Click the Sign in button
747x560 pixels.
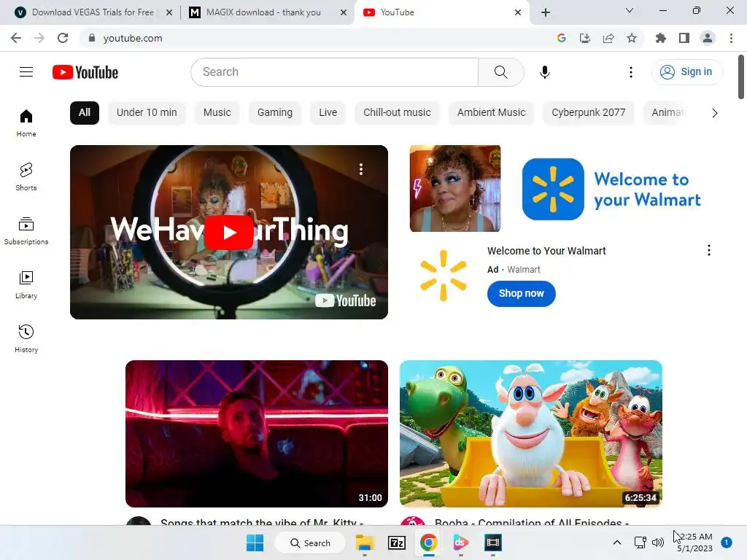click(x=687, y=72)
